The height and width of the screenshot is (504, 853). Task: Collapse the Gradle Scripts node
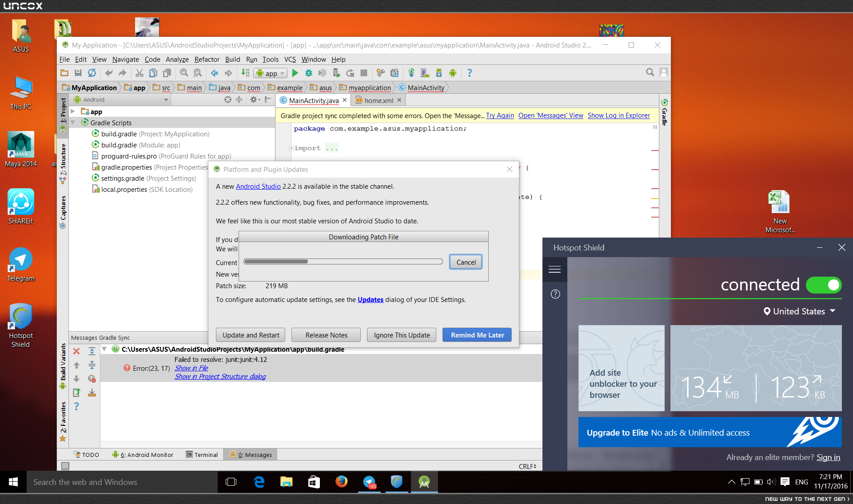(x=73, y=123)
